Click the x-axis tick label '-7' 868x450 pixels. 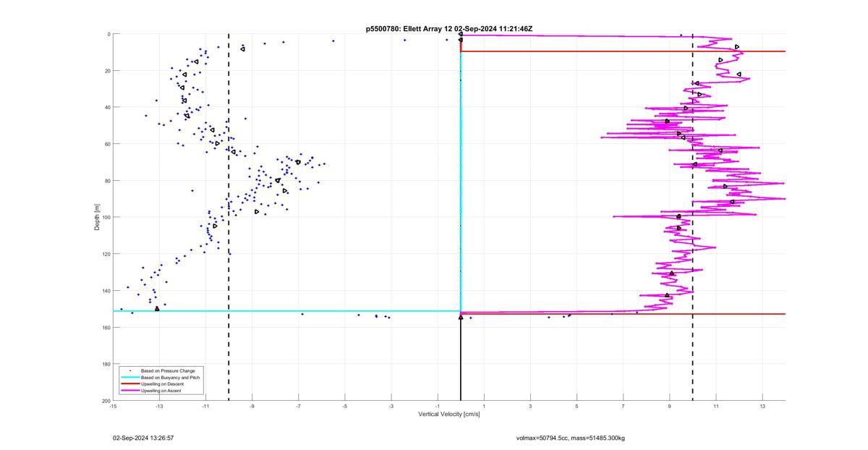coord(298,407)
